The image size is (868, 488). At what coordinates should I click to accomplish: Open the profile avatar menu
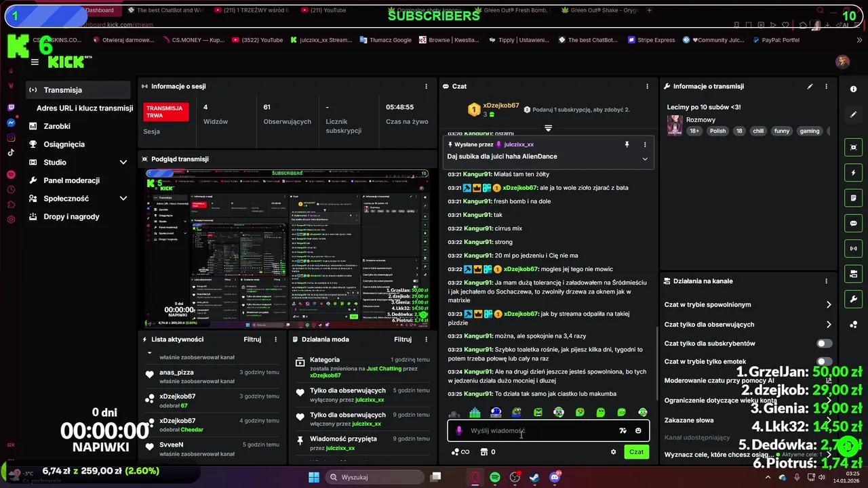pyautogui.click(x=843, y=62)
